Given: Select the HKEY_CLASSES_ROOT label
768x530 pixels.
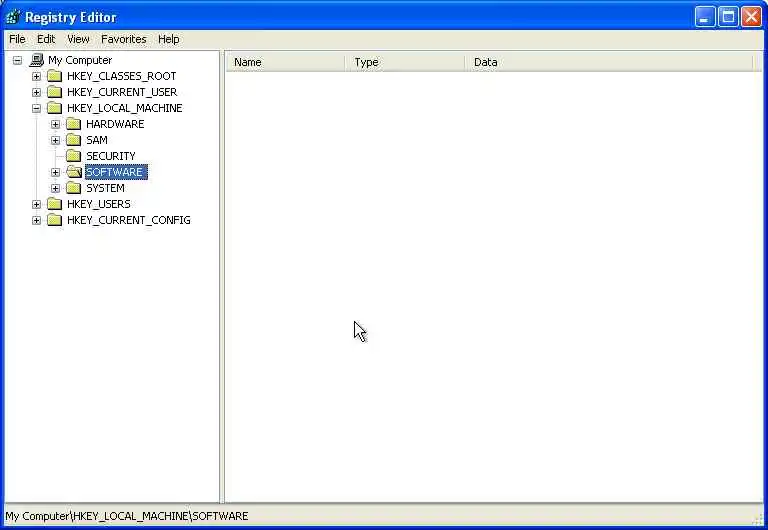Looking at the screenshot, I should point(121,76).
